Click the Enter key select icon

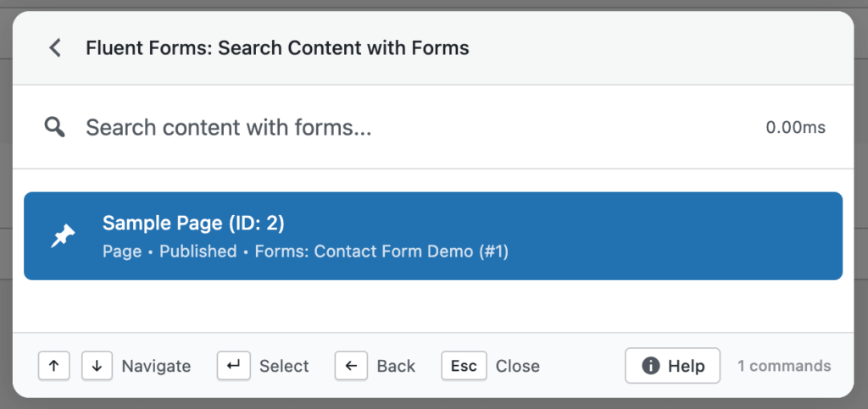(233, 366)
